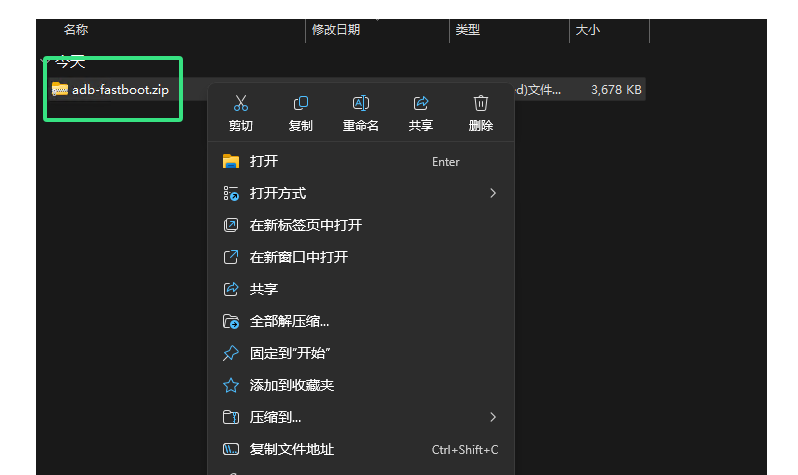Image resolution: width=798 pixels, height=475 pixels.
Task: Click the path icon beside 复制文件地址
Action: pyautogui.click(x=231, y=449)
